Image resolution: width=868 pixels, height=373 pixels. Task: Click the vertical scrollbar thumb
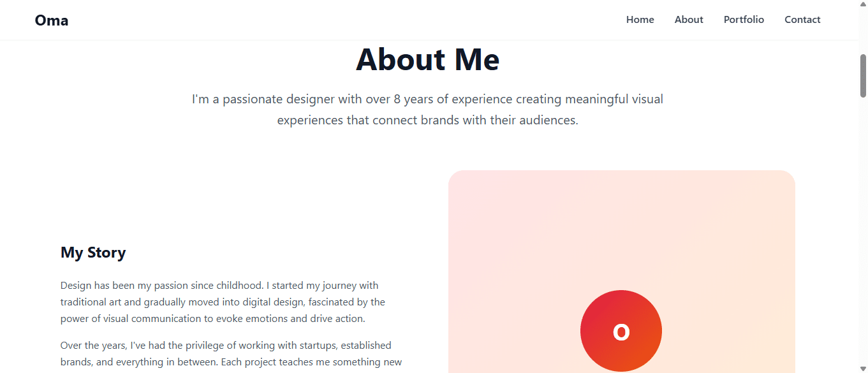coord(863,75)
